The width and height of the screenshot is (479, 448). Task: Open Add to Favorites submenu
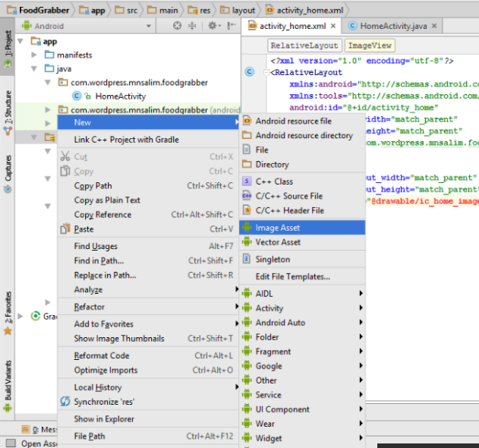(x=148, y=324)
